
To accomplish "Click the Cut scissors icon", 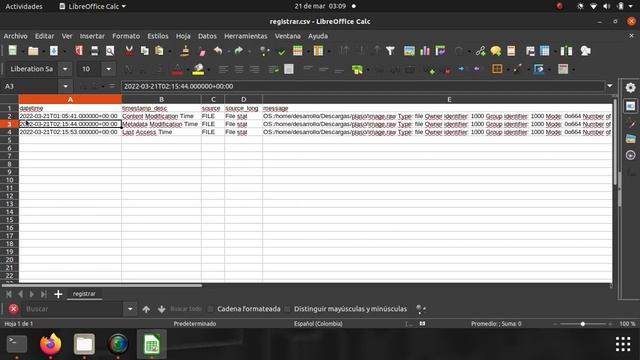I will point(129,51).
